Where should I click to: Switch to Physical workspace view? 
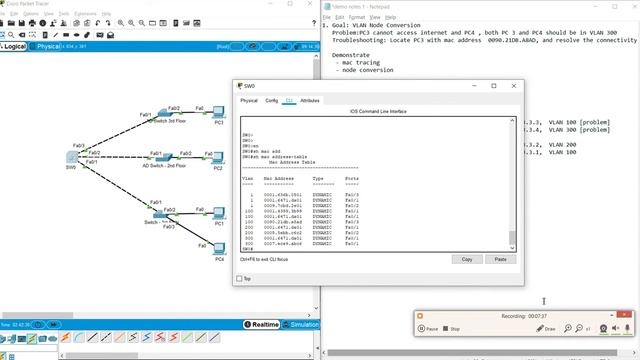[x=46, y=47]
